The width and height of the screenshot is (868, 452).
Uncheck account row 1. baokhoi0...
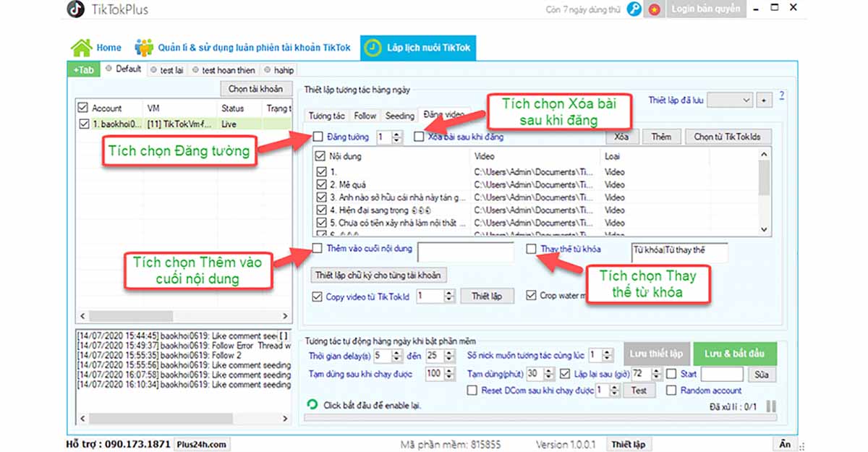click(83, 124)
